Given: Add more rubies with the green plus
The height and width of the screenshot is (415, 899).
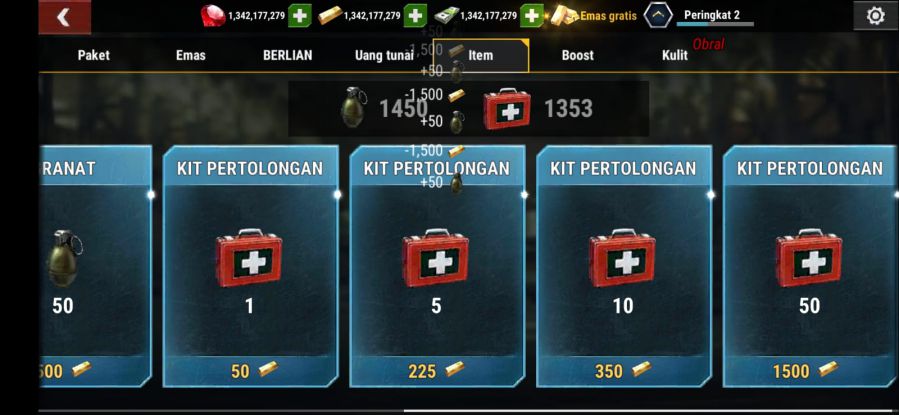Looking at the screenshot, I should [299, 15].
